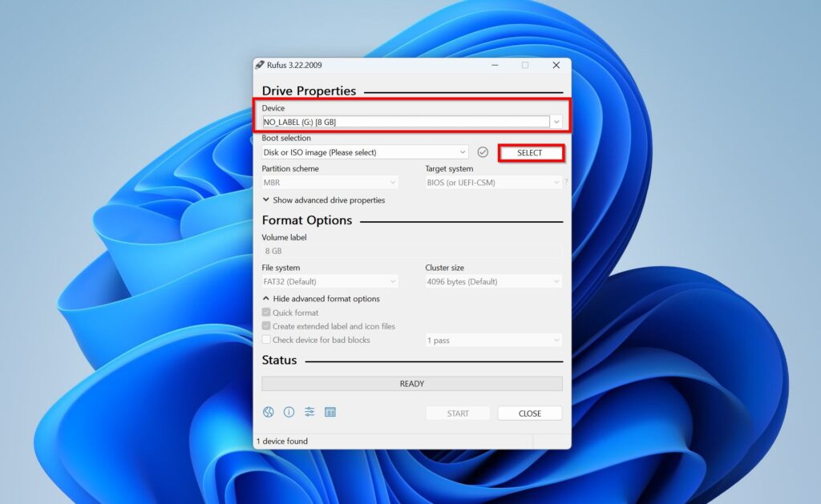Image resolution: width=821 pixels, height=504 pixels.
Task: Click the CLOSE button
Action: point(530,413)
